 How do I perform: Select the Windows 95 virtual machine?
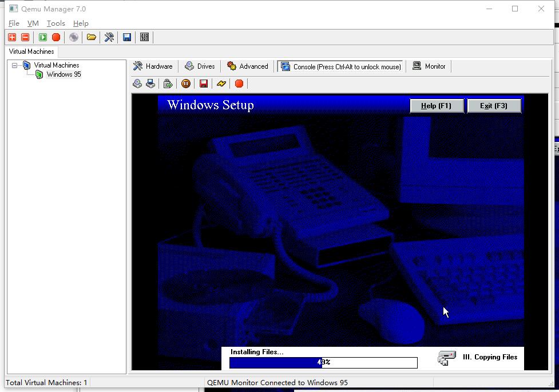pyautogui.click(x=64, y=74)
